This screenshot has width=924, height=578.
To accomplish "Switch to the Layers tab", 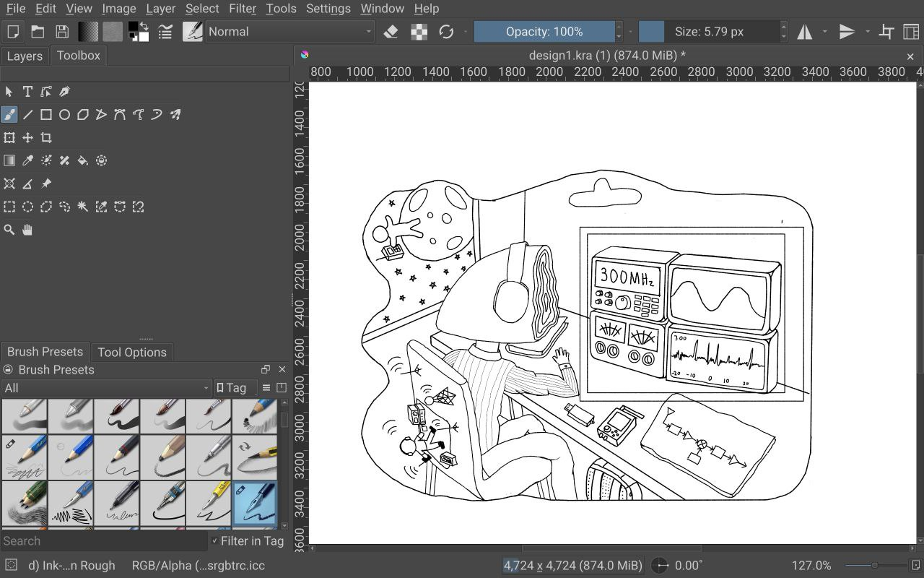I will [x=25, y=56].
